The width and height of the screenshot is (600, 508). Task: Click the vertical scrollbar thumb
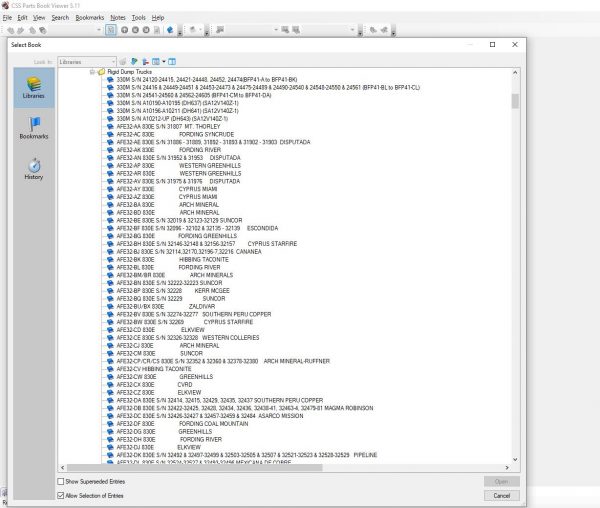(515, 101)
